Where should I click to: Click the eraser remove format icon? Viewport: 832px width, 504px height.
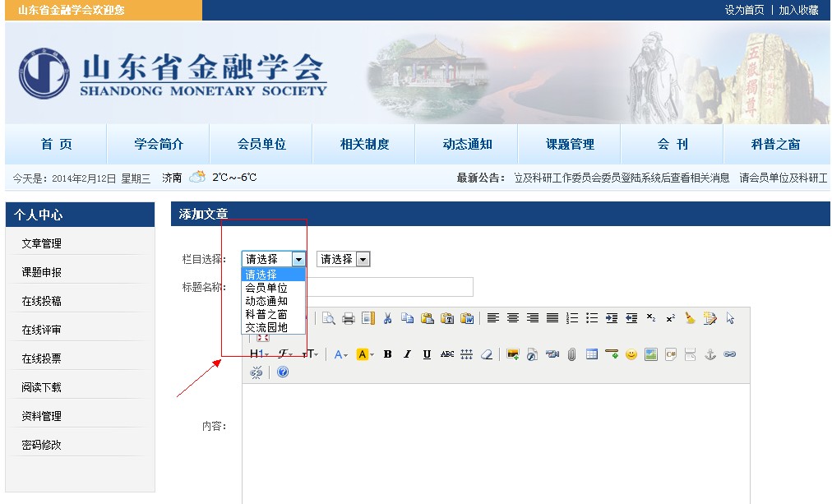pos(487,354)
